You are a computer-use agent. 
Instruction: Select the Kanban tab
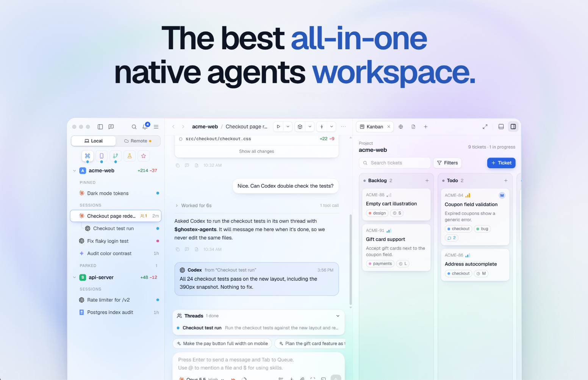tap(371, 127)
